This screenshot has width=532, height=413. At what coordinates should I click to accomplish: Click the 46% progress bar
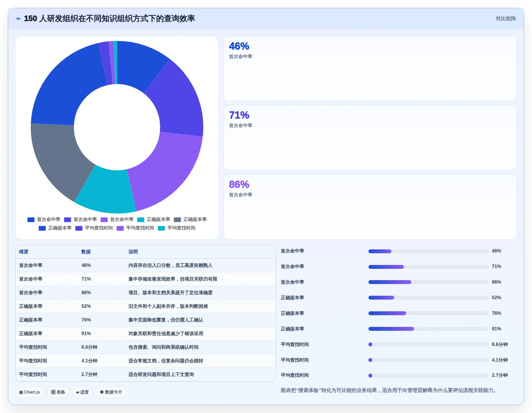pyautogui.click(x=428, y=251)
